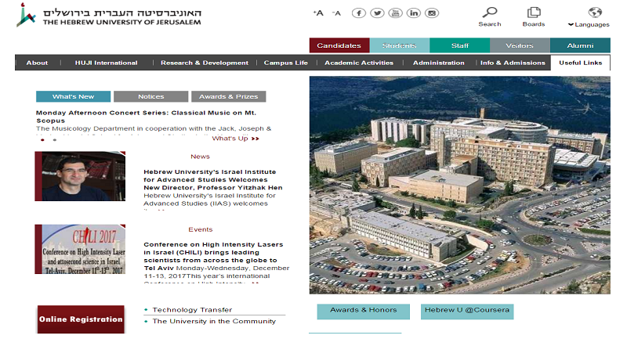
Task: Open the YouTube channel icon
Action: point(396,13)
